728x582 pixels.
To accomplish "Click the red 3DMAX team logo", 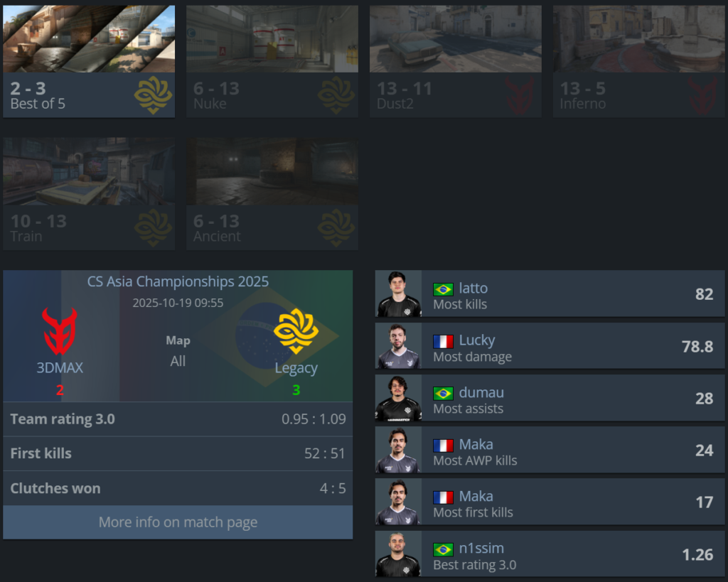I will 60,331.
